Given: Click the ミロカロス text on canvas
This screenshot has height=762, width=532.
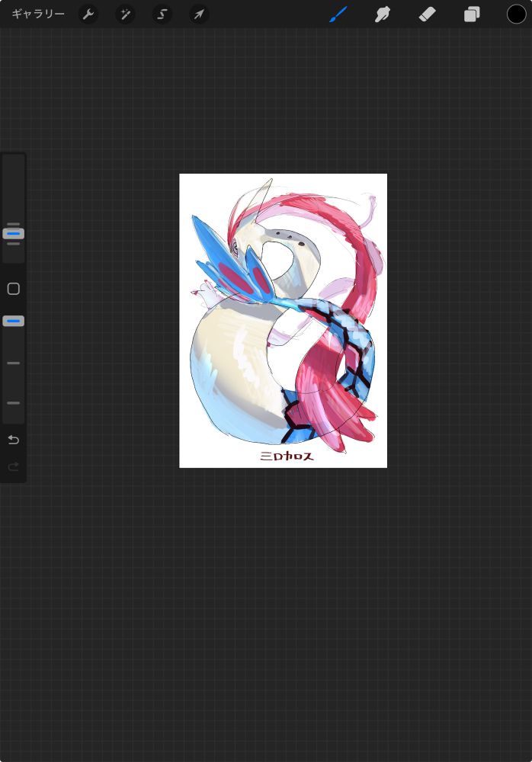Looking at the screenshot, I should [287, 456].
